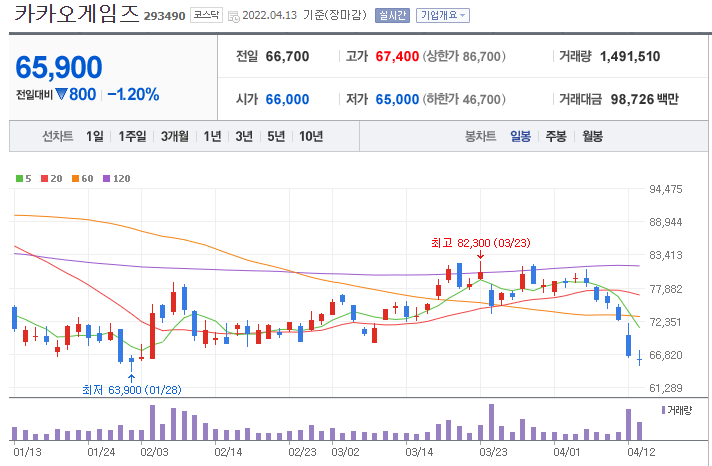Click the 하한가 46,700 text

pos(464,99)
